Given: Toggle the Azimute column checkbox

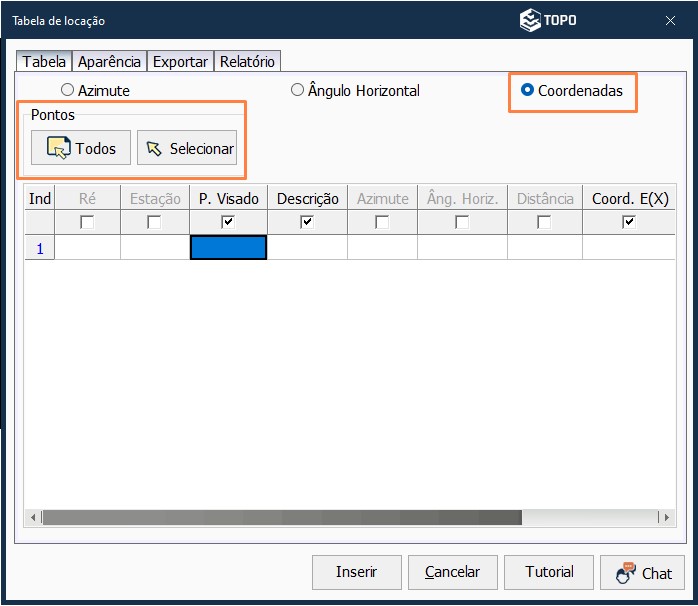Looking at the screenshot, I should (382, 222).
